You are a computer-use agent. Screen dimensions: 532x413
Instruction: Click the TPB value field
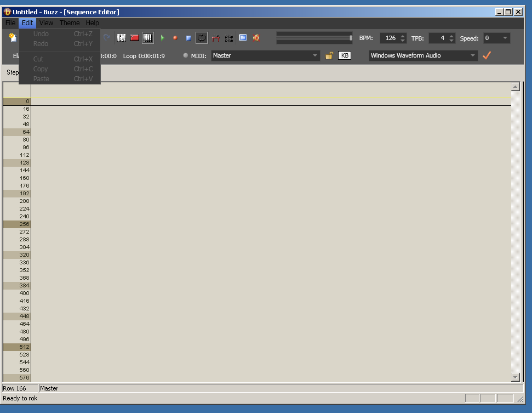[438, 38]
